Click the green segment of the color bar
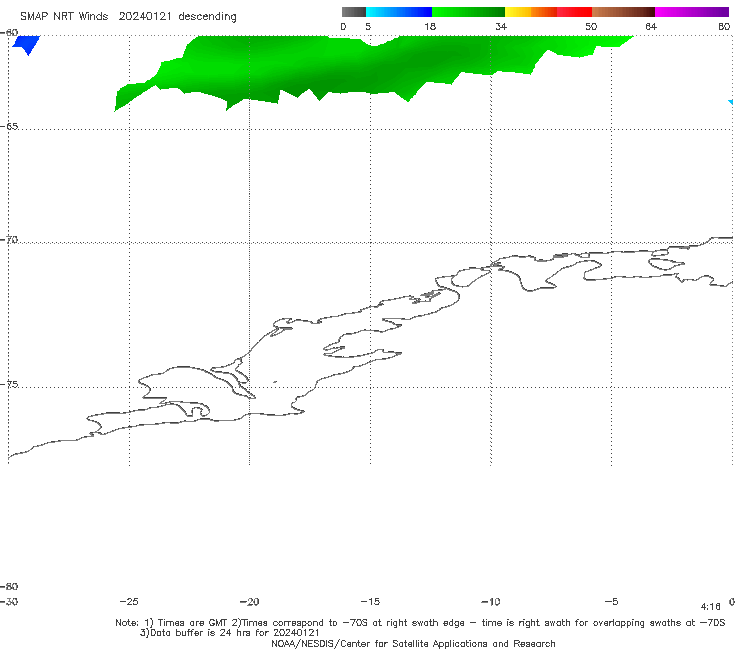Screen dimensions: 740x650 coord(468,12)
